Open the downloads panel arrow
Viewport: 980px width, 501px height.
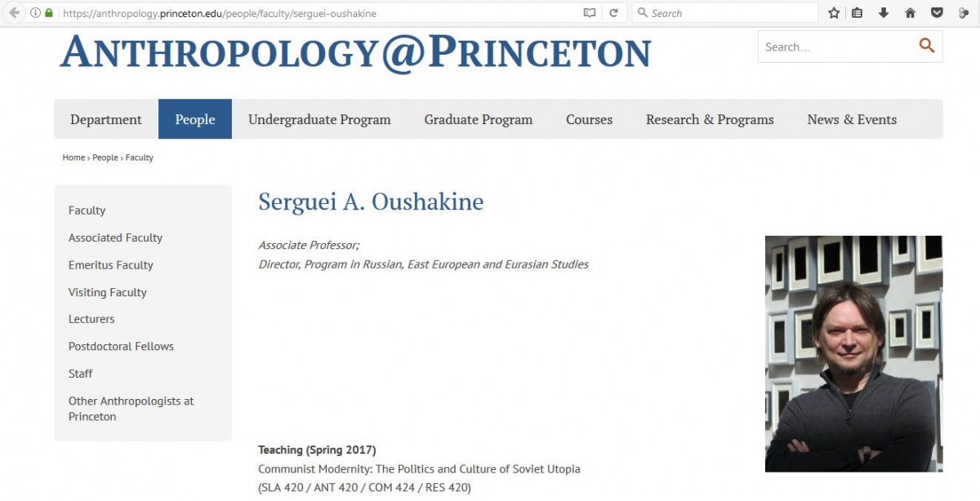pos(884,12)
